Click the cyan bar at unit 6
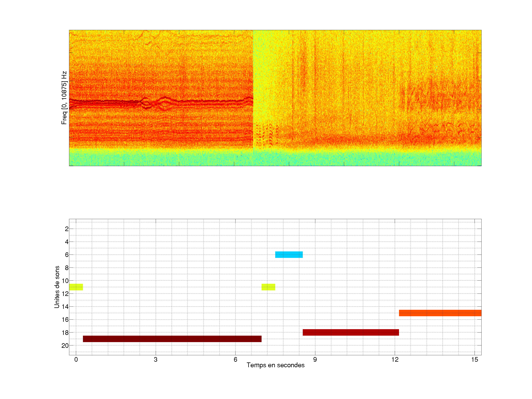532x399 pixels. tap(289, 255)
